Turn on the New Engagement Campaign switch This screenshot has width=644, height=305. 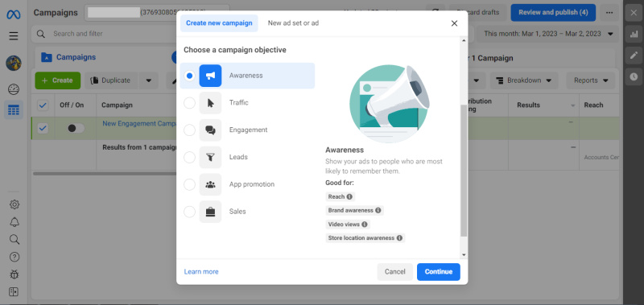pos(76,129)
